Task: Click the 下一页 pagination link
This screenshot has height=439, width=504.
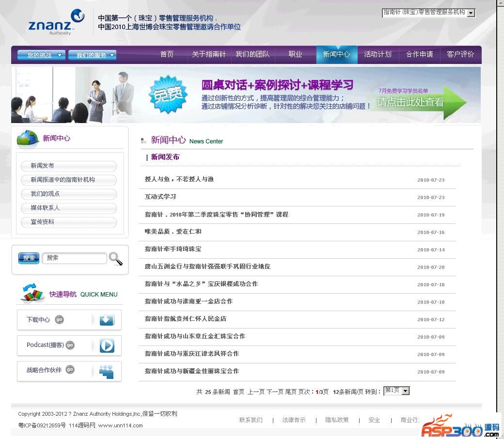Action: 275,392
